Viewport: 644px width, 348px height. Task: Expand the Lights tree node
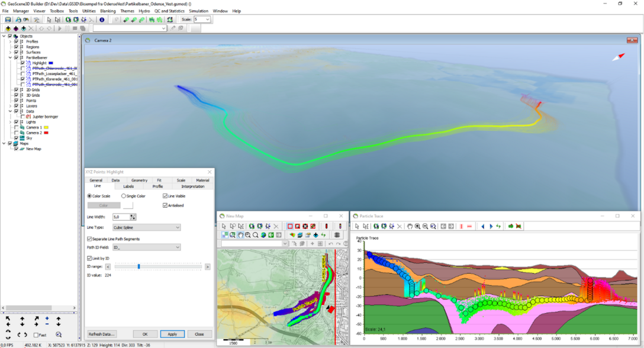(10, 122)
